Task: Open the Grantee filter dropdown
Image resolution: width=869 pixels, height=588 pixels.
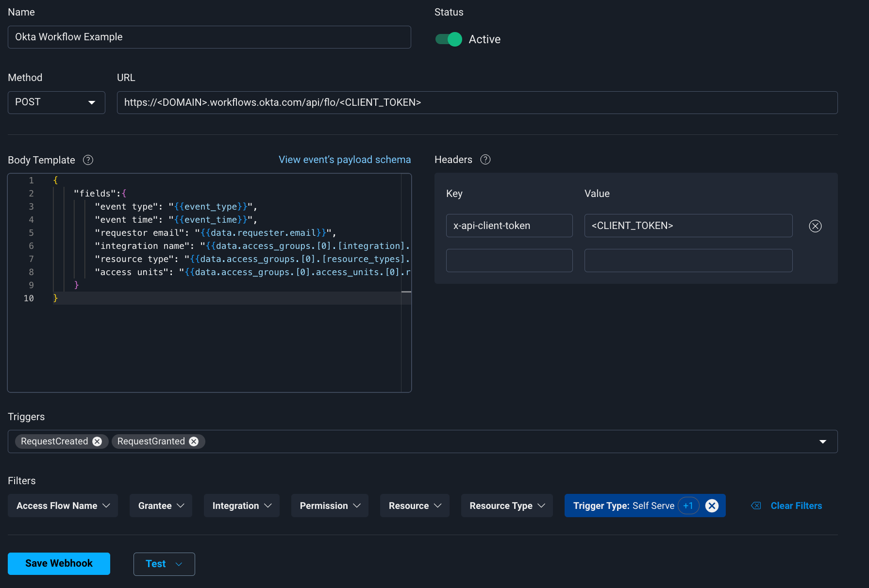Action: (160, 506)
